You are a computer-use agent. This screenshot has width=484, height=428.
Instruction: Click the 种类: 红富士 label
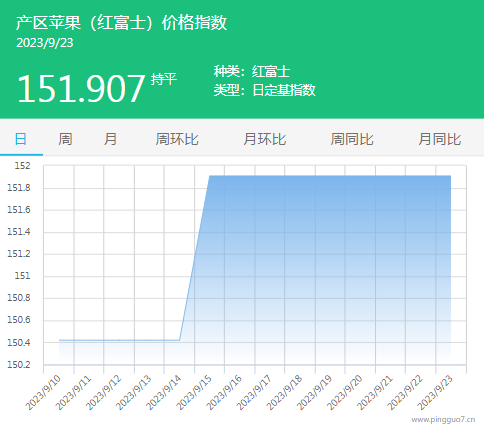coord(252,71)
